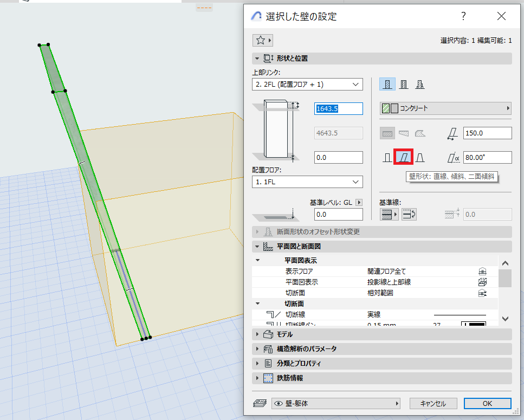Select the basic wall structure icon
Image resolution: width=524 pixels, height=420 pixels.
387,84
